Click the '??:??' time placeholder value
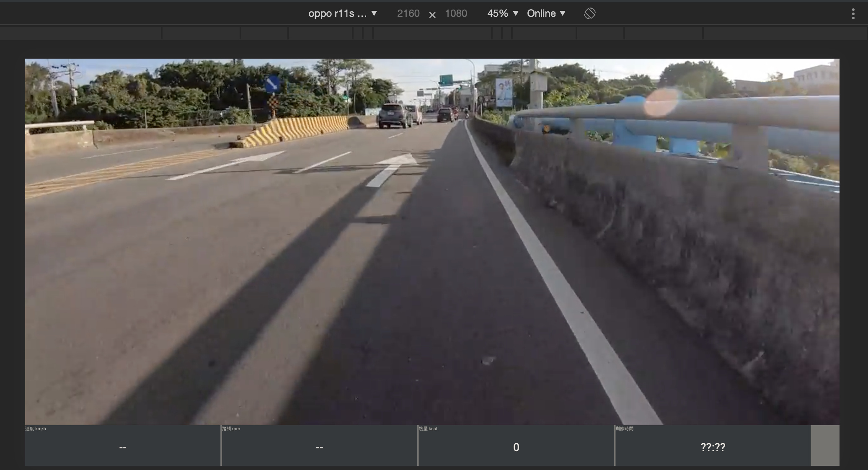Viewport: 868px width, 470px height. tap(712, 447)
